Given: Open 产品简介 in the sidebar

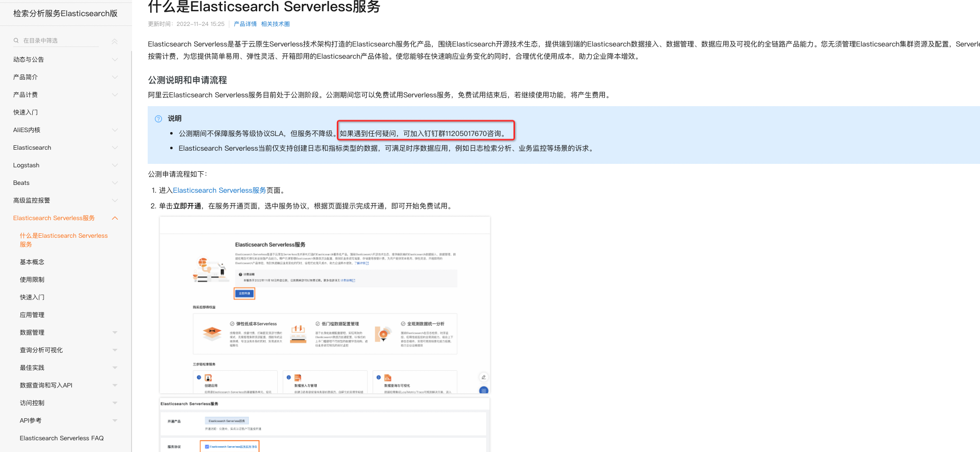Looking at the screenshot, I should [x=25, y=77].
